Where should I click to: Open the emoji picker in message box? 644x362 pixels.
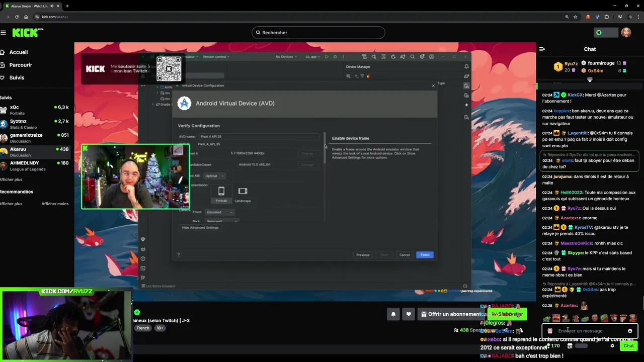pyautogui.click(x=630, y=331)
